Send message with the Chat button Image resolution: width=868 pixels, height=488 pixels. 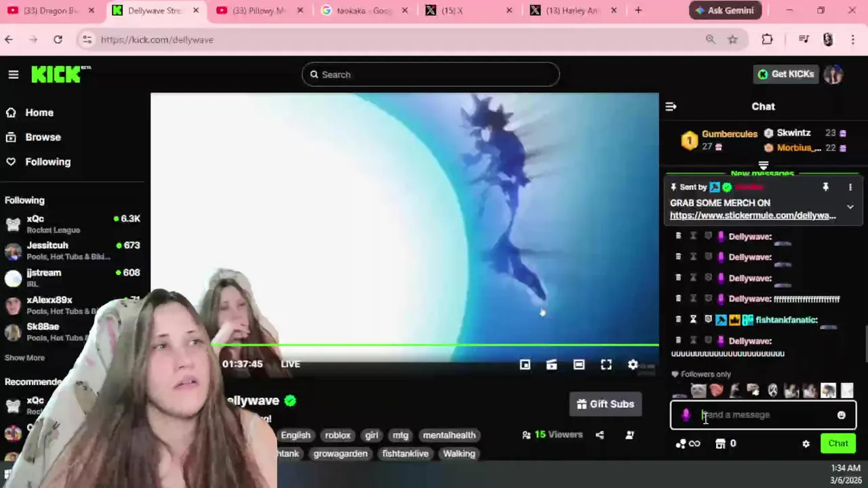point(838,443)
